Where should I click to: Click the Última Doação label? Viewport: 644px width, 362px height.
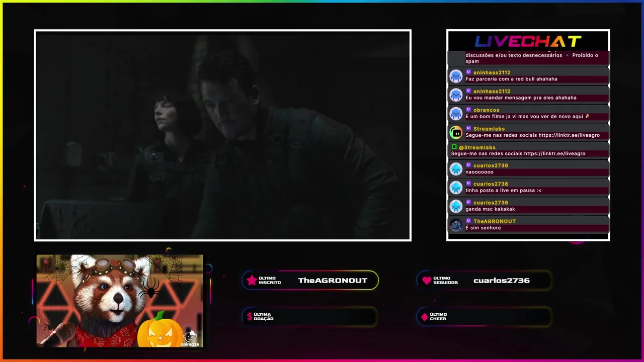pos(264,317)
